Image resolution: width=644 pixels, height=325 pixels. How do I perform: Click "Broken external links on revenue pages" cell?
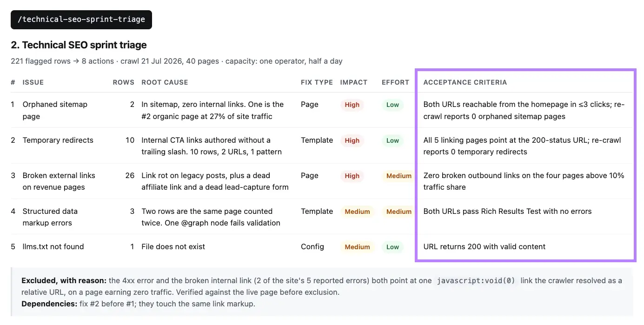[x=59, y=181]
